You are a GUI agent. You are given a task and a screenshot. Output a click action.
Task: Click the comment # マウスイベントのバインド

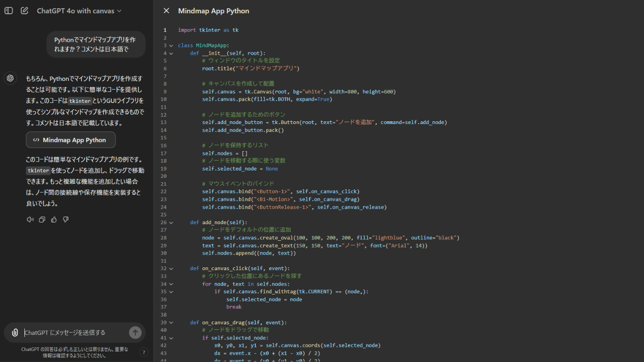click(238, 184)
